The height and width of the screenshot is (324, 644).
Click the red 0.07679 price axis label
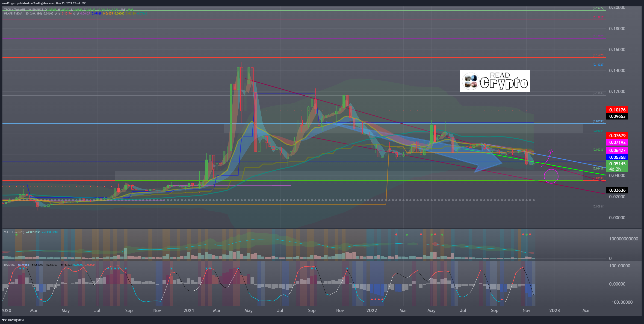pyautogui.click(x=617, y=136)
